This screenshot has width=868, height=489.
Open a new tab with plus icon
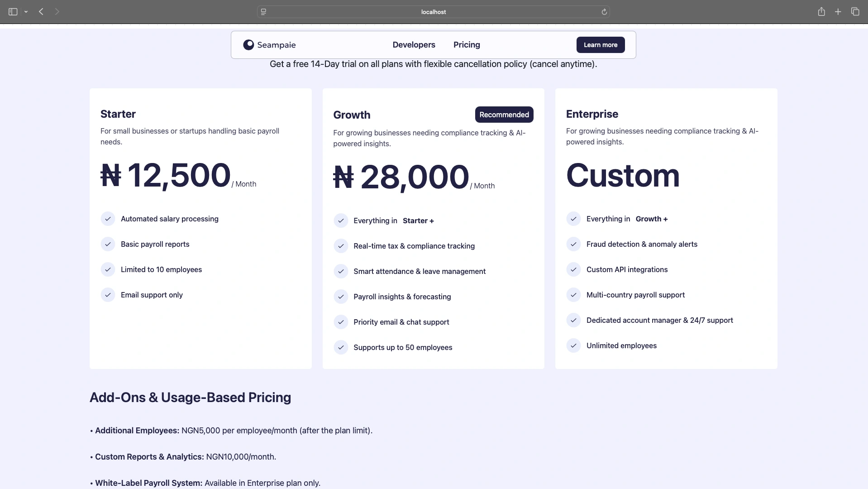pos(838,12)
